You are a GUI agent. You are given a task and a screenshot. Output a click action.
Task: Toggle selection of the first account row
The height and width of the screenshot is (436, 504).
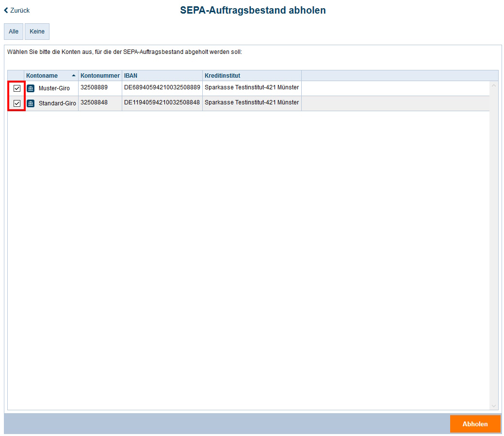[17, 89]
